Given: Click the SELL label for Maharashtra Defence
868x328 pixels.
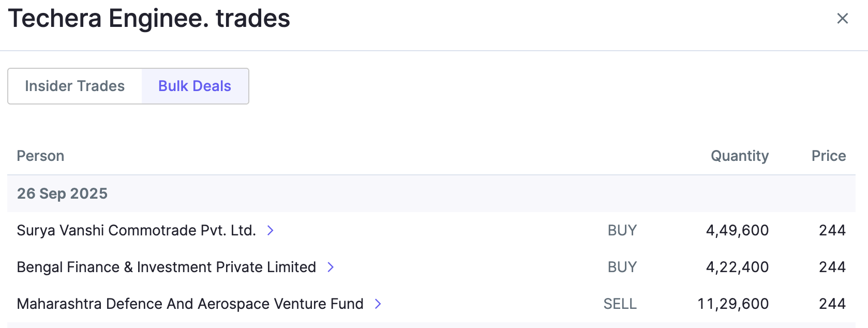Looking at the screenshot, I should pos(620,304).
